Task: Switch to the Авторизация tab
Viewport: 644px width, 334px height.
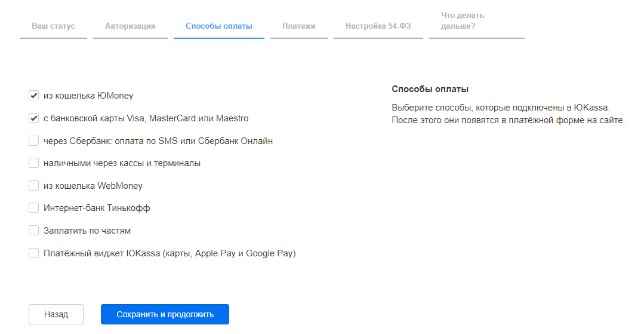Action: tap(130, 26)
